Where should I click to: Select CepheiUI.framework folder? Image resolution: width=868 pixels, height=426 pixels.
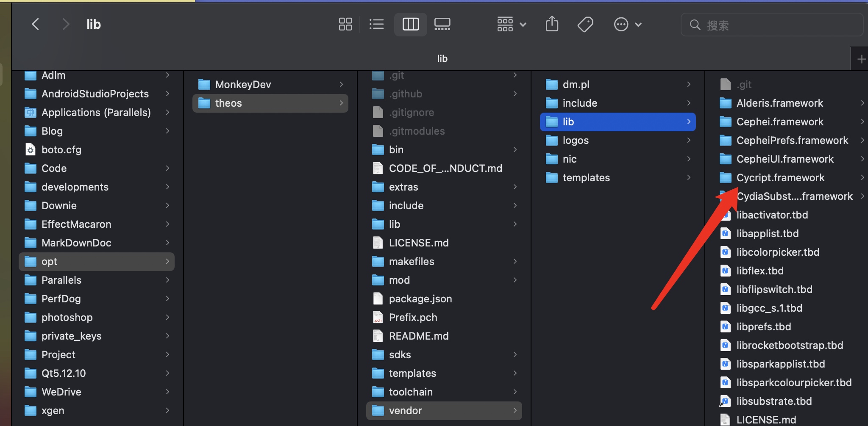(791, 159)
